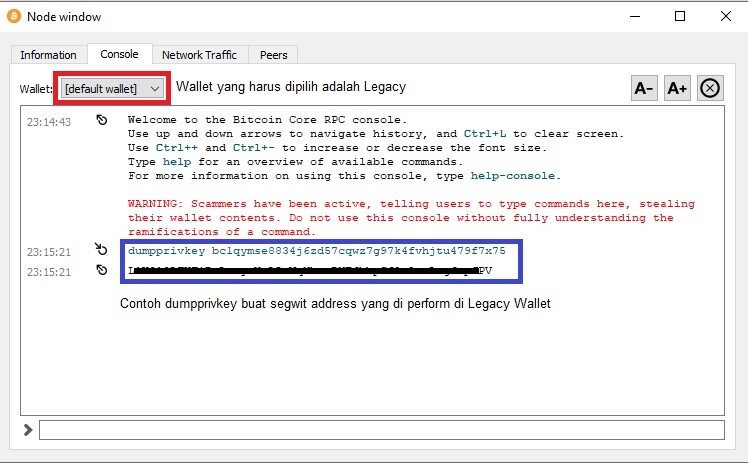748x463 pixels.
Task: Open the Information tab
Action: point(48,55)
